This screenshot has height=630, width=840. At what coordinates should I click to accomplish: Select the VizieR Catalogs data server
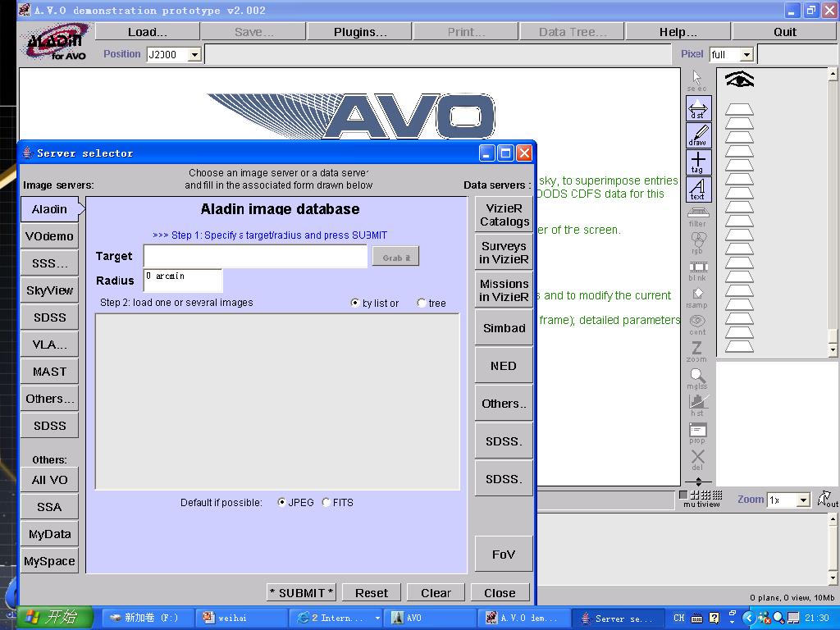tap(504, 215)
